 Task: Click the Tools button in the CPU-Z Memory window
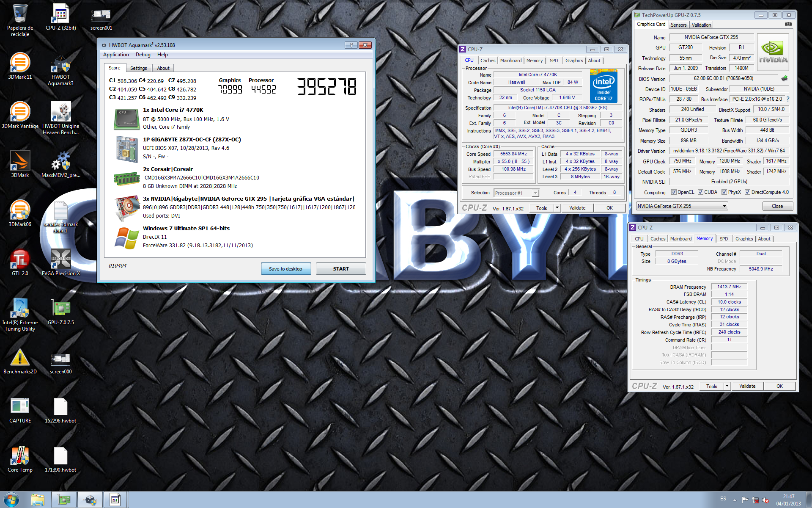pyautogui.click(x=712, y=386)
